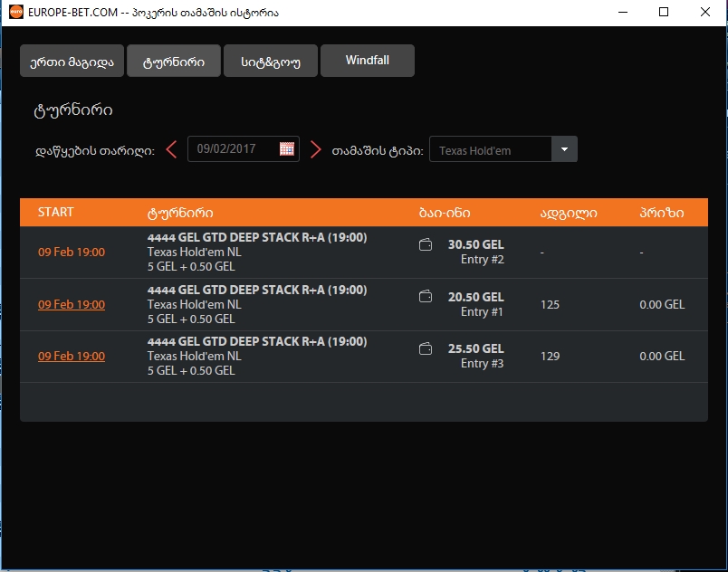728x572 pixels.
Task: Click the EUROPE-BET logo in the title bar
Action: (x=14, y=12)
